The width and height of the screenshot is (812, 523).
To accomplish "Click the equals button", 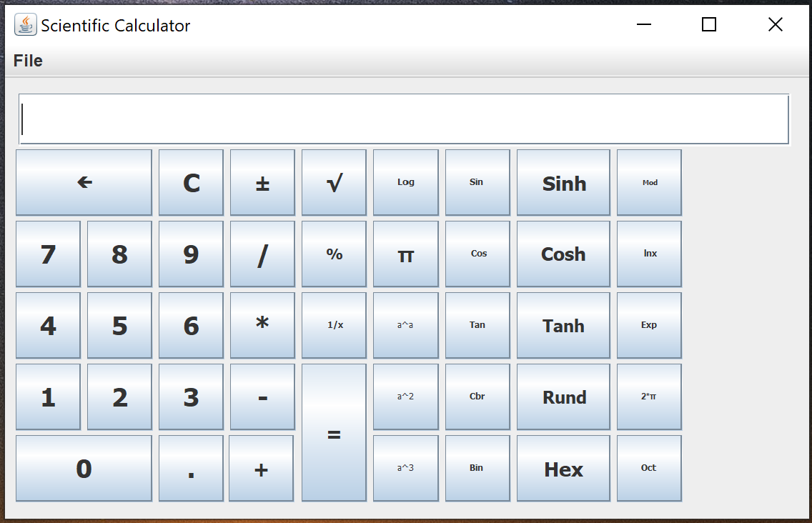I will click(x=334, y=432).
